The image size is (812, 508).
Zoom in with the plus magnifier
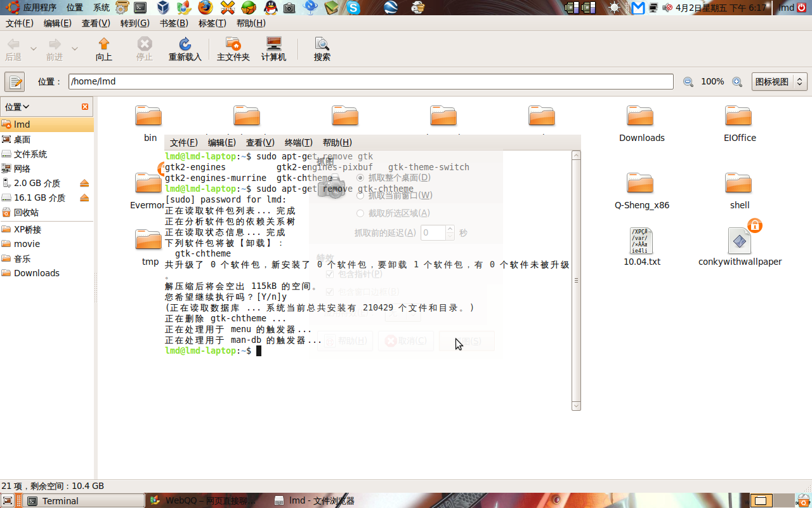click(737, 81)
